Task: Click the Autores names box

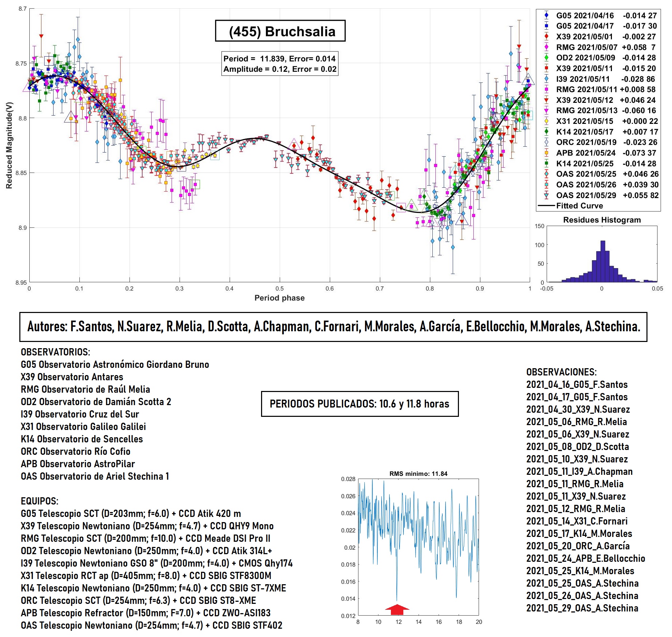Action: click(333, 327)
